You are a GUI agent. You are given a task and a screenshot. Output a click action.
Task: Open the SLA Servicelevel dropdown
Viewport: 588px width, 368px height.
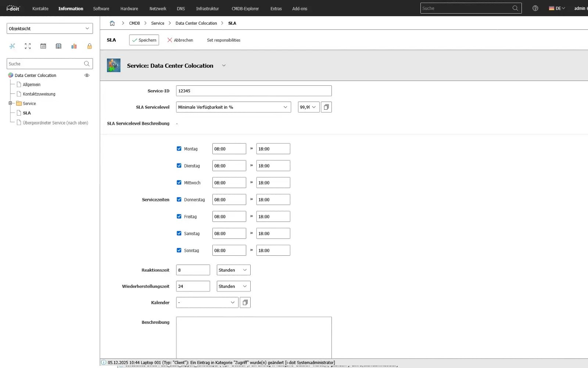pos(233,107)
